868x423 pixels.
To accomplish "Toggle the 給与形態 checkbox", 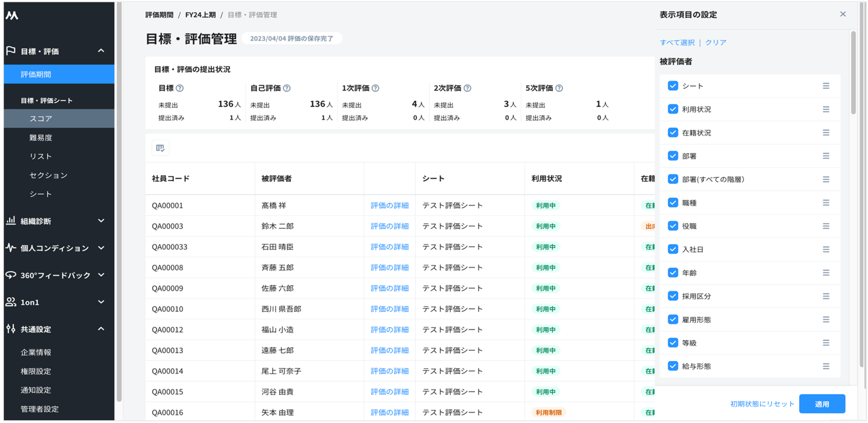I will [672, 366].
